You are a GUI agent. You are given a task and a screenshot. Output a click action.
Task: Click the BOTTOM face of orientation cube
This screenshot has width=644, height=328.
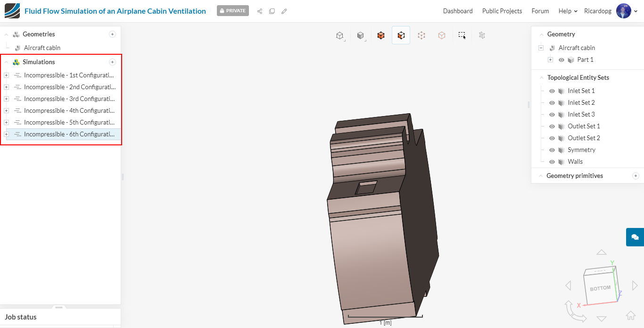pyautogui.click(x=600, y=288)
